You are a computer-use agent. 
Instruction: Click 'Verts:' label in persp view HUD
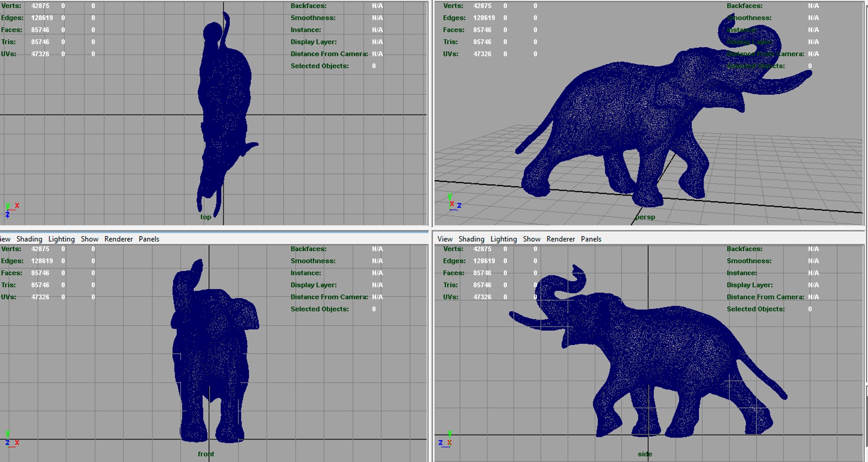point(453,6)
